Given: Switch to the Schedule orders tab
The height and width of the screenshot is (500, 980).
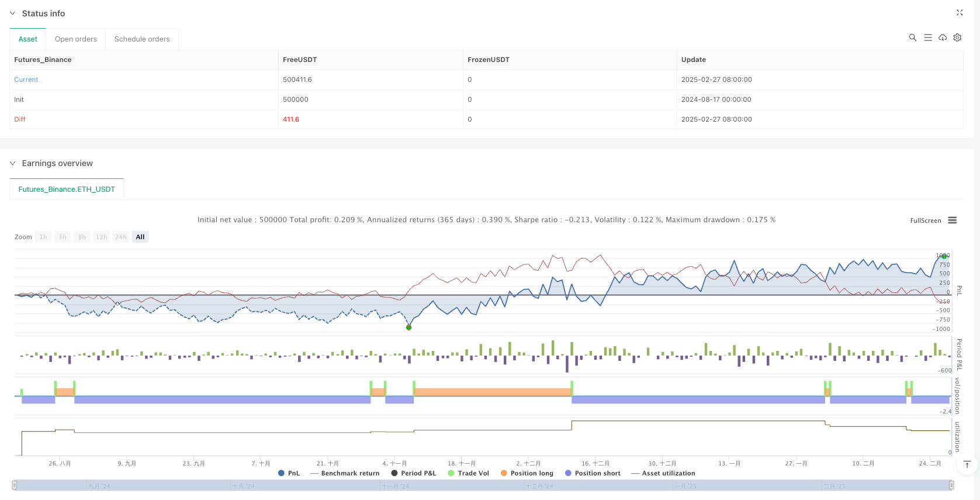Looking at the screenshot, I should (142, 39).
